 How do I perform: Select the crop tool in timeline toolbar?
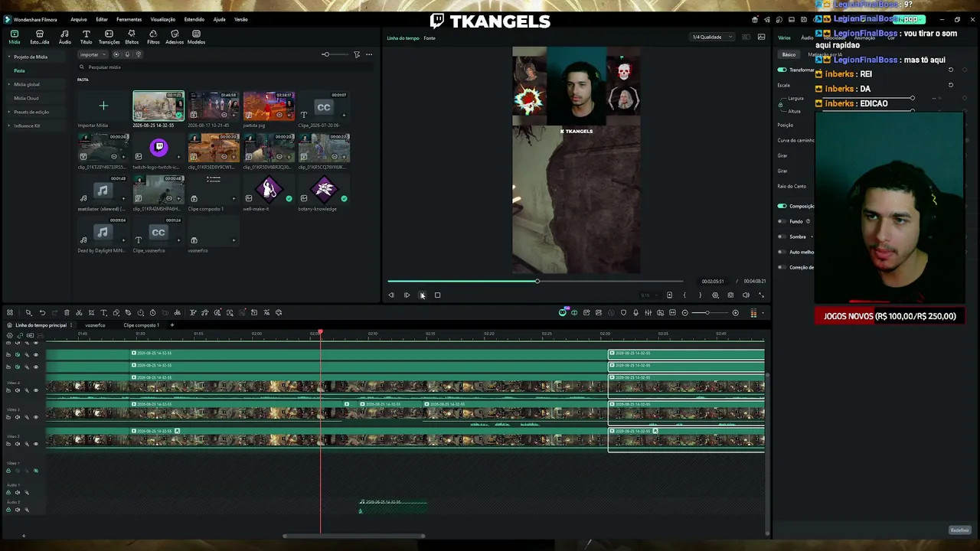pos(91,312)
